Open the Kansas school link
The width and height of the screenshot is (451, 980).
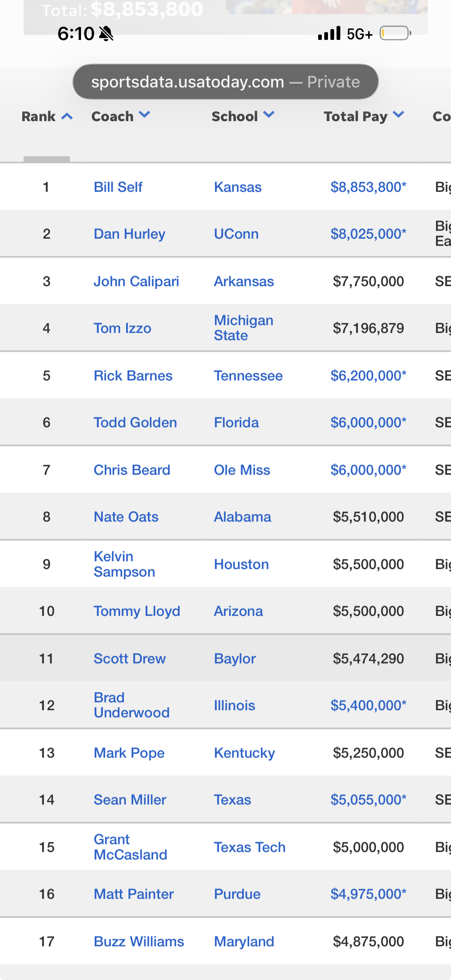238,187
